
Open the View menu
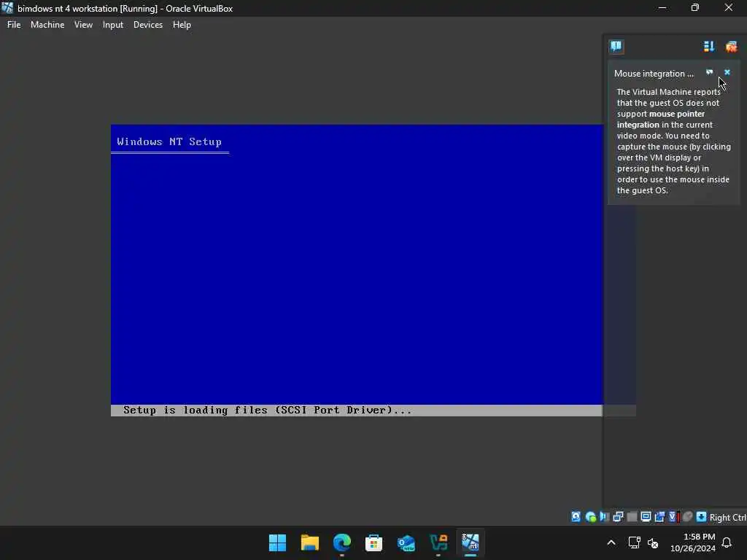click(x=83, y=25)
